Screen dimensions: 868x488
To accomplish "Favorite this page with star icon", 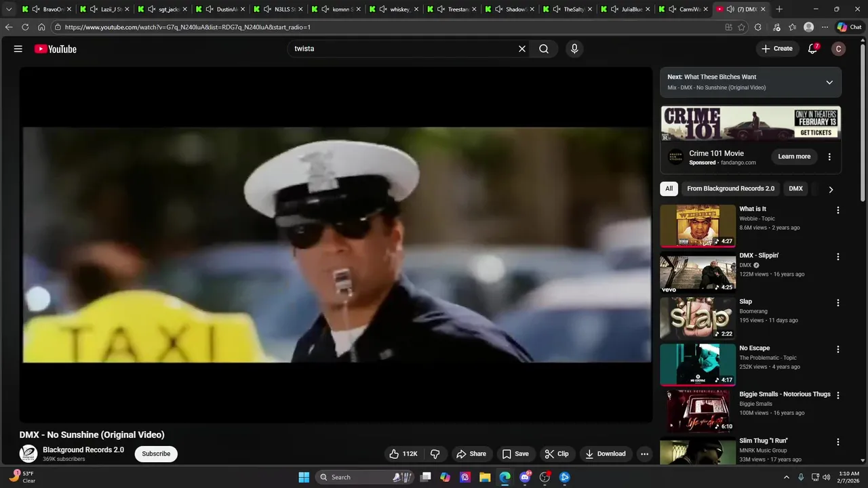I will pyautogui.click(x=741, y=27).
